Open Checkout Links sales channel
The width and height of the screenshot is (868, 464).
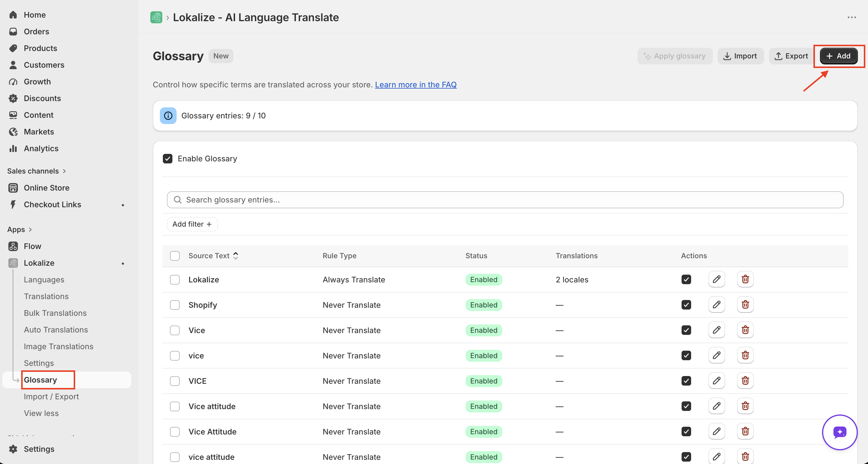52,205
